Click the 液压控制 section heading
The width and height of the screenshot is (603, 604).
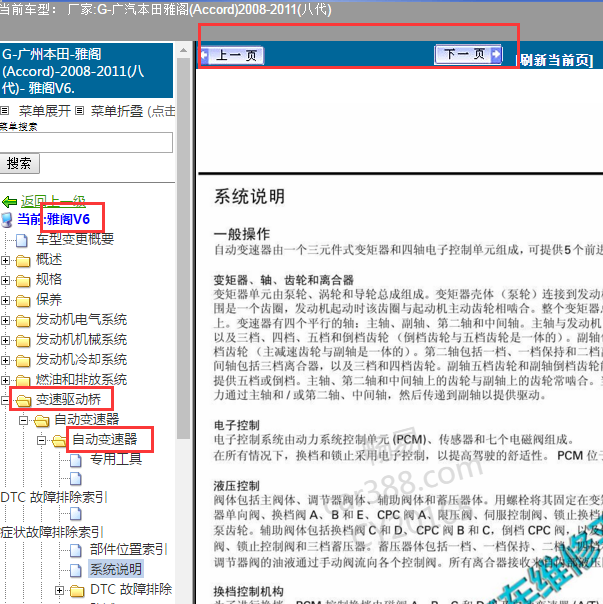coord(237,486)
